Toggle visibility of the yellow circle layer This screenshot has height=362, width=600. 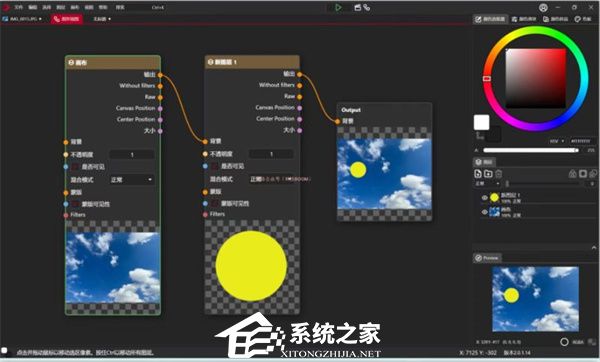pos(484,198)
